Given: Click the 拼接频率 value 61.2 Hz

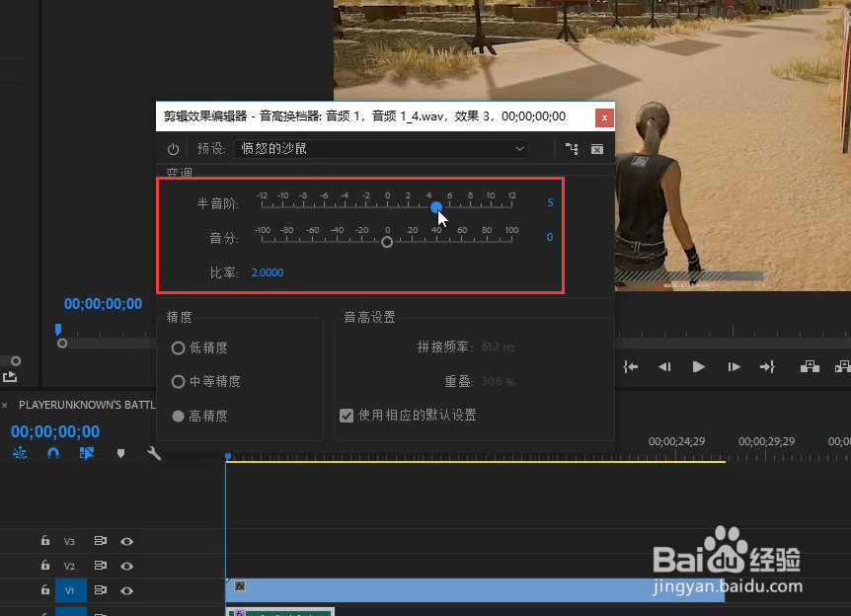Looking at the screenshot, I should [499, 347].
